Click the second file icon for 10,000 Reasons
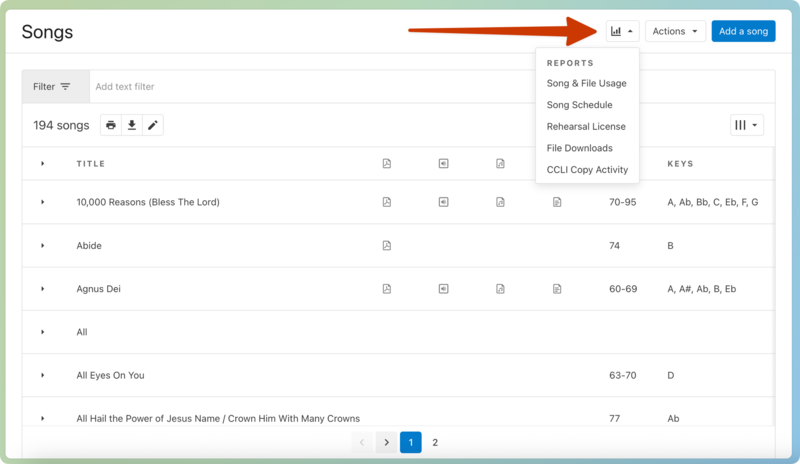The image size is (800, 464). (443, 202)
